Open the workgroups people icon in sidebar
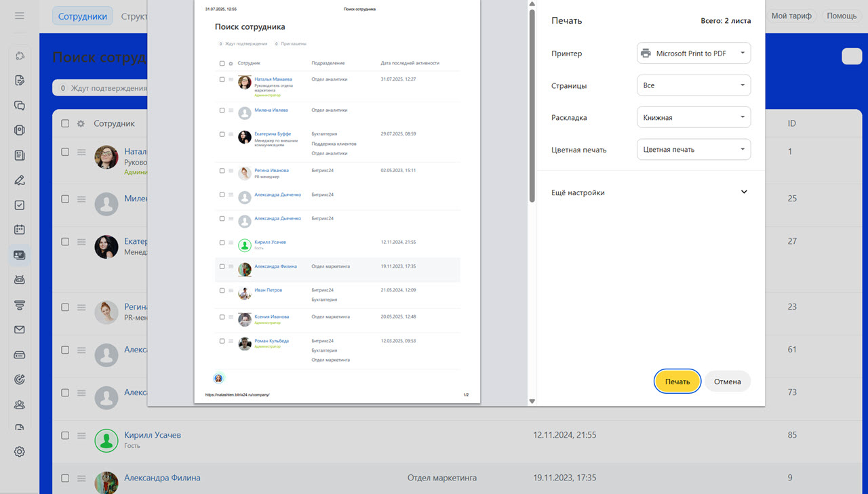 [20, 405]
